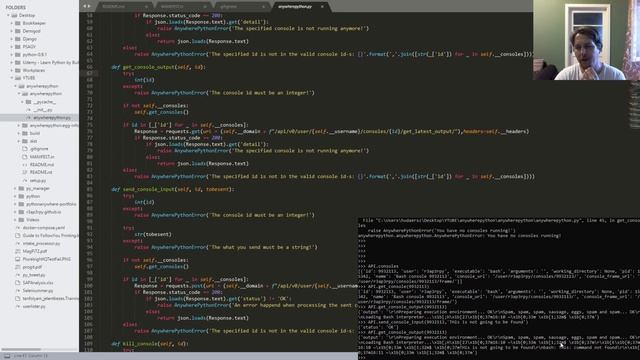This screenshot has width=640, height=360.
Task: Expand the __pycache__ folder
Action: pos(22,102)
